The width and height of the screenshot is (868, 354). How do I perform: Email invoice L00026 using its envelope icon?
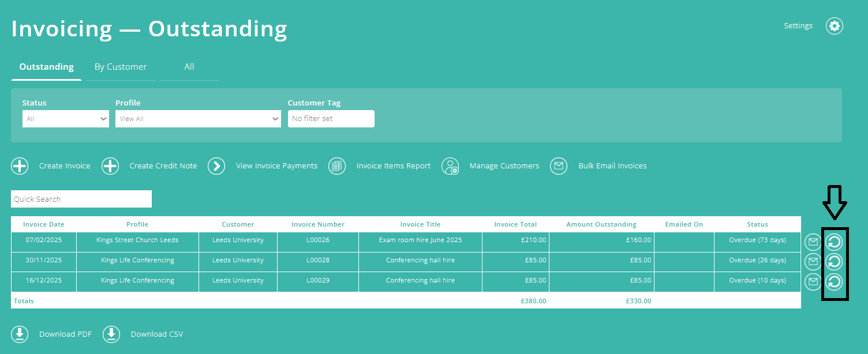813,242
